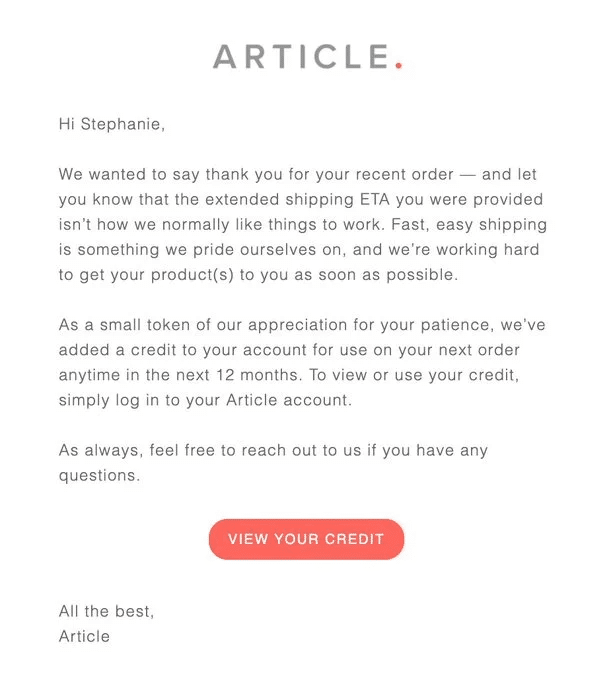This screenshot has width=613, height=680.
Task: Click the line beginning 'is something we pride'
Action: pyautogui.click(x=299, y=250)
